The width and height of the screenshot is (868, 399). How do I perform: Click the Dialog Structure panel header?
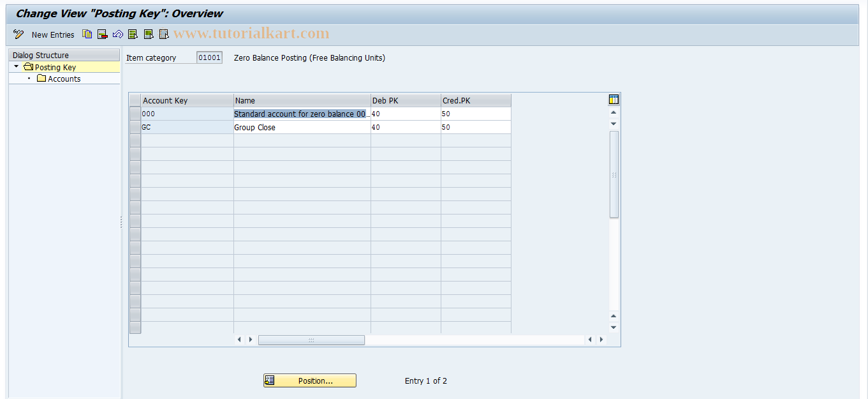point(64,55)
